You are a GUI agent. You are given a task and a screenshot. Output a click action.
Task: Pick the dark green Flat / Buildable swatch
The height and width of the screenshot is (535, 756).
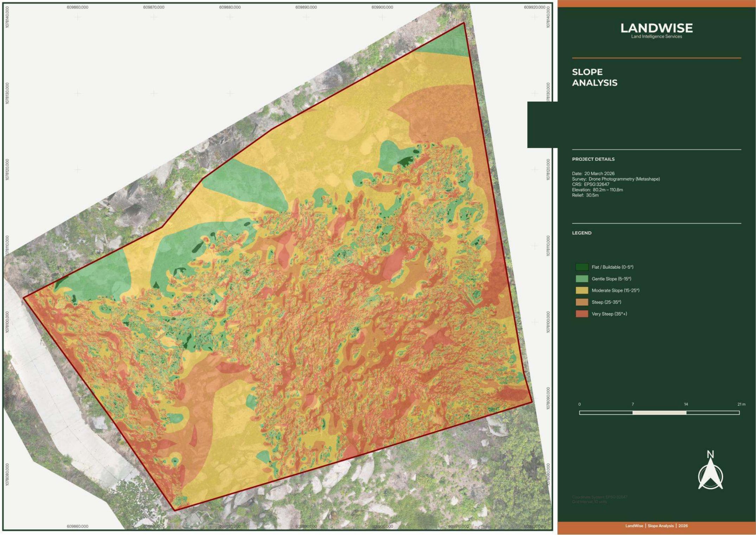582,267
